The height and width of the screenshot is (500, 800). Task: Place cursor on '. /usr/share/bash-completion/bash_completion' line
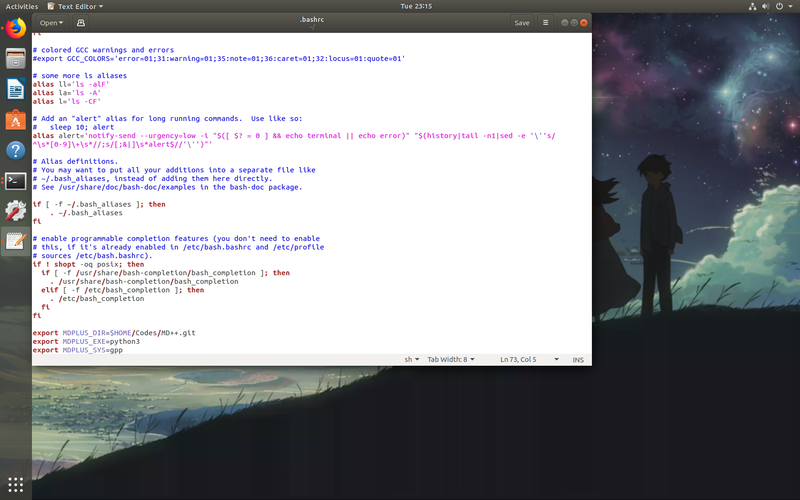pyautogui.click(x=144, y=281)
